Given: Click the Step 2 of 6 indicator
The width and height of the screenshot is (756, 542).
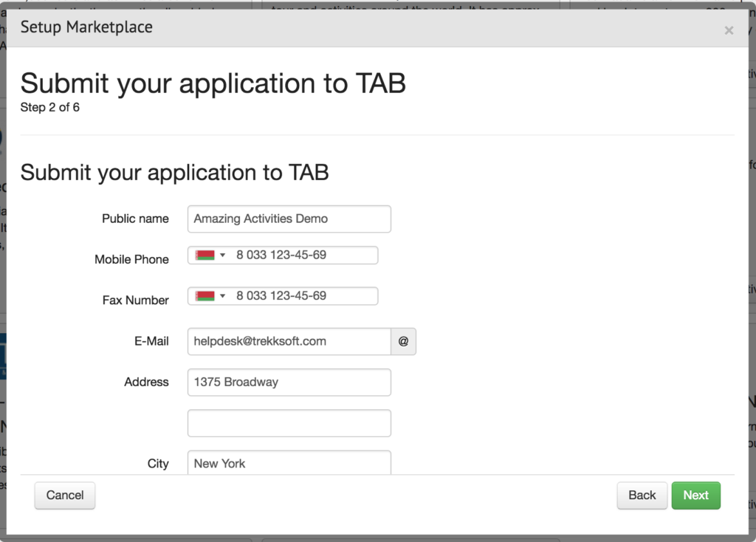Looking at the screenshot, I should click(50, 108).
